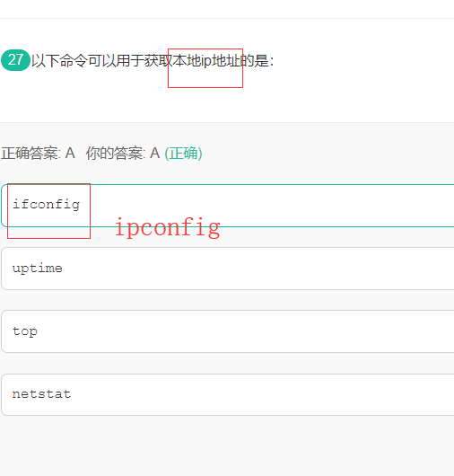Click blank space in the red box under 本地ip地址
This screenshot has width=454, height=476.
click(205, 78)
